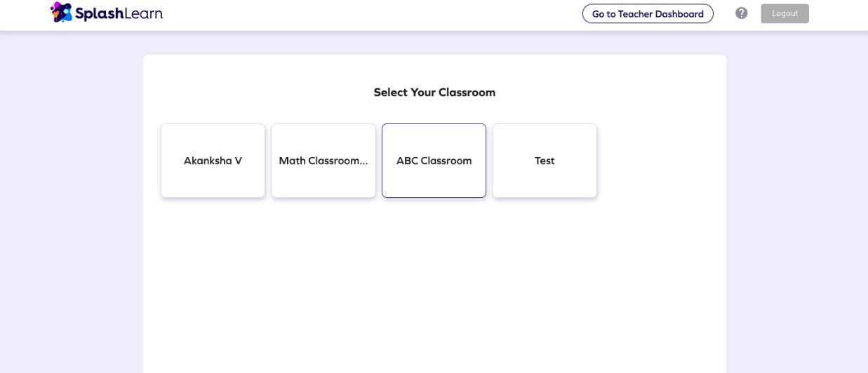
Task: Pick the Test classroom card
Action: tap(545, 161)
